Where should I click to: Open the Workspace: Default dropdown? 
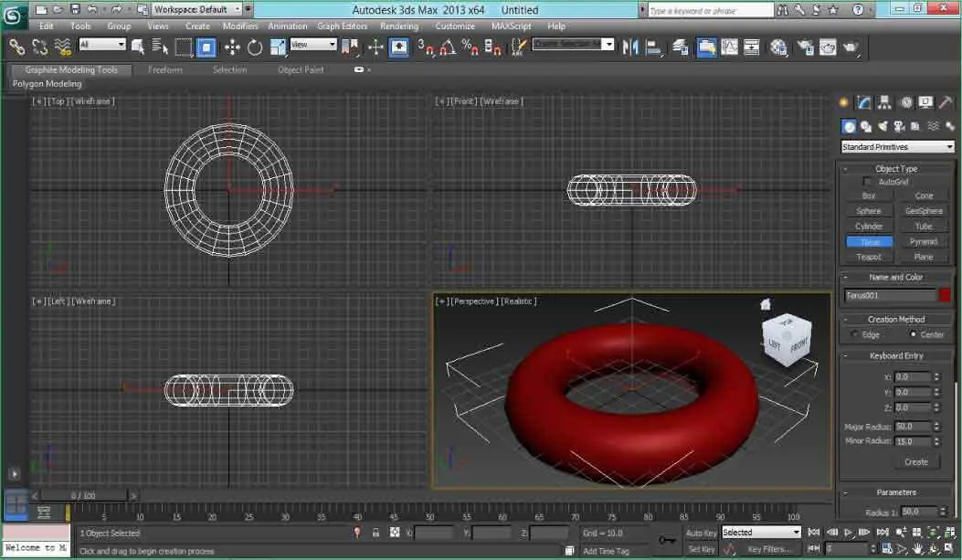click(196, 9)
